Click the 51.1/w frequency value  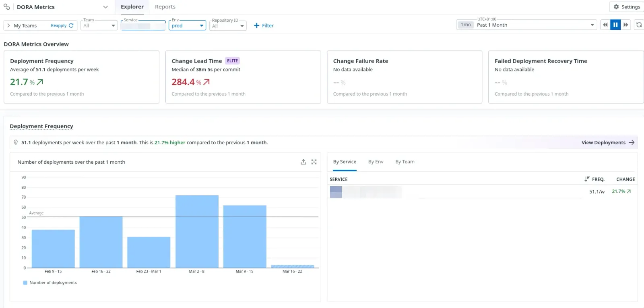coord(597,191)
